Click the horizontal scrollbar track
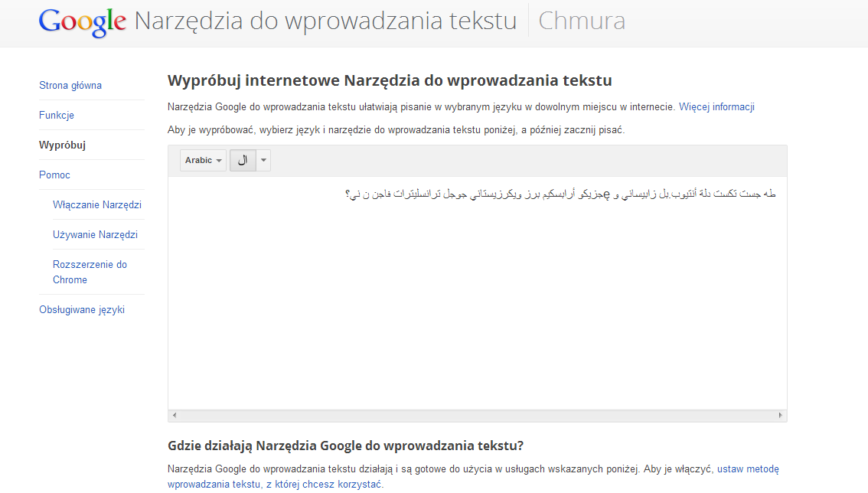The image size is (868, 493). click(477, 415)
